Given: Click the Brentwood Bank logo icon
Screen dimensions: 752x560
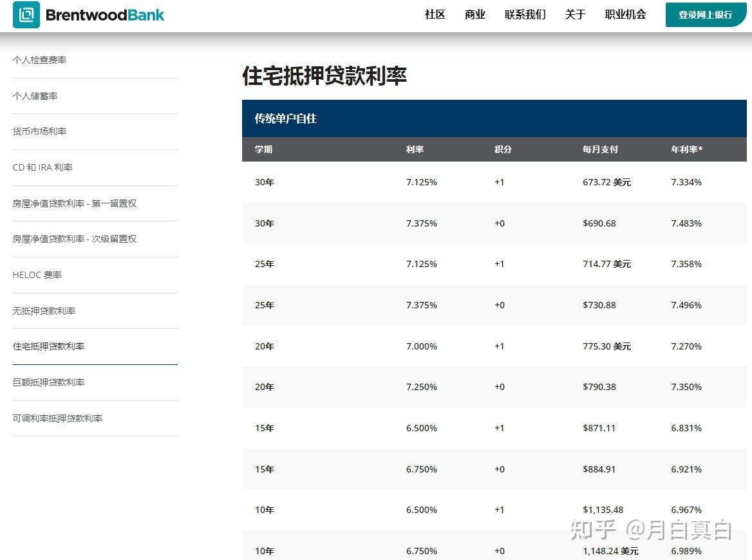Looking at the screenshot, I should tap(26, 15).
